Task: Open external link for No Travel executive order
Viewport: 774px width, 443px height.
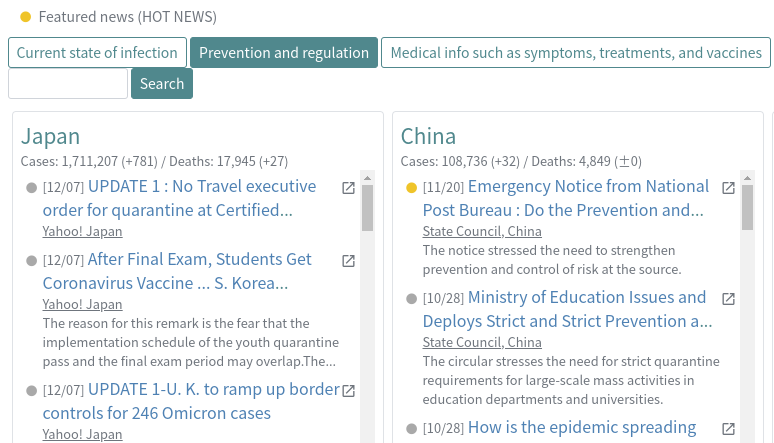Action: pos(348,188)
